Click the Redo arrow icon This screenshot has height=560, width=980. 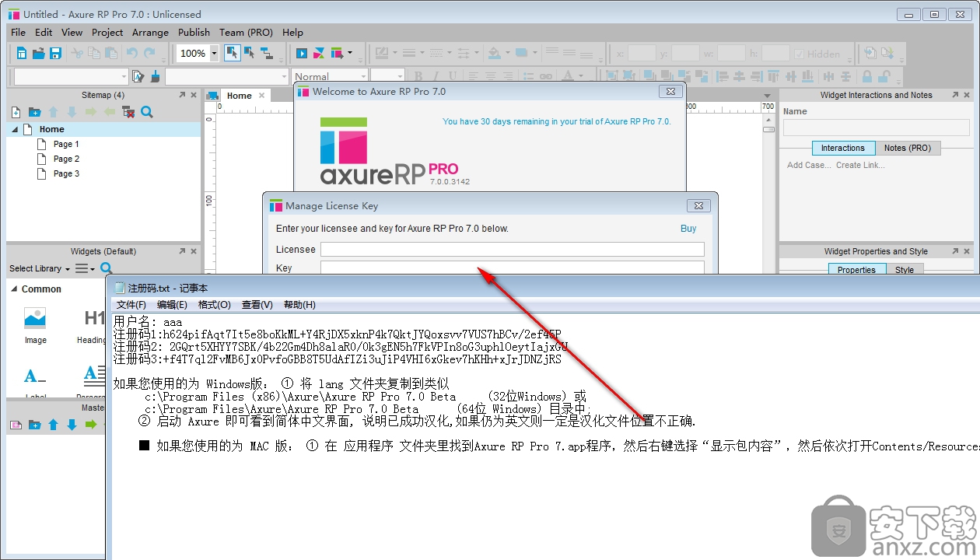point(149,53)
